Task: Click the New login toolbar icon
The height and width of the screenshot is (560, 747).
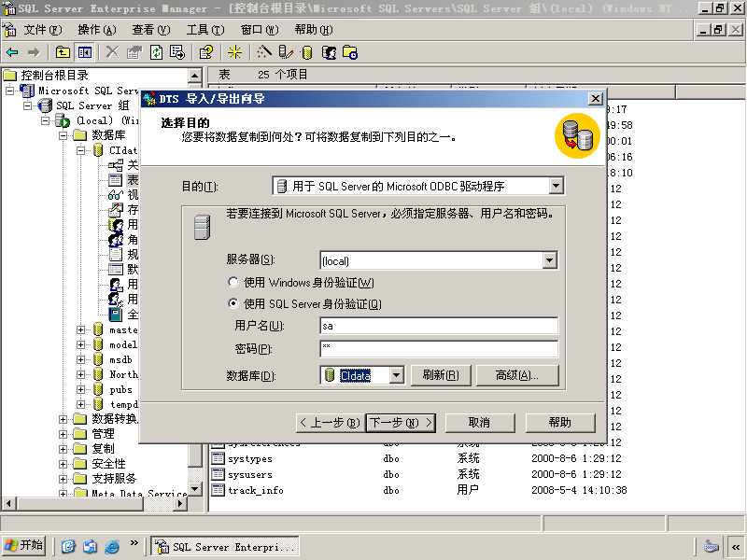Action: [x=329, y=52]
